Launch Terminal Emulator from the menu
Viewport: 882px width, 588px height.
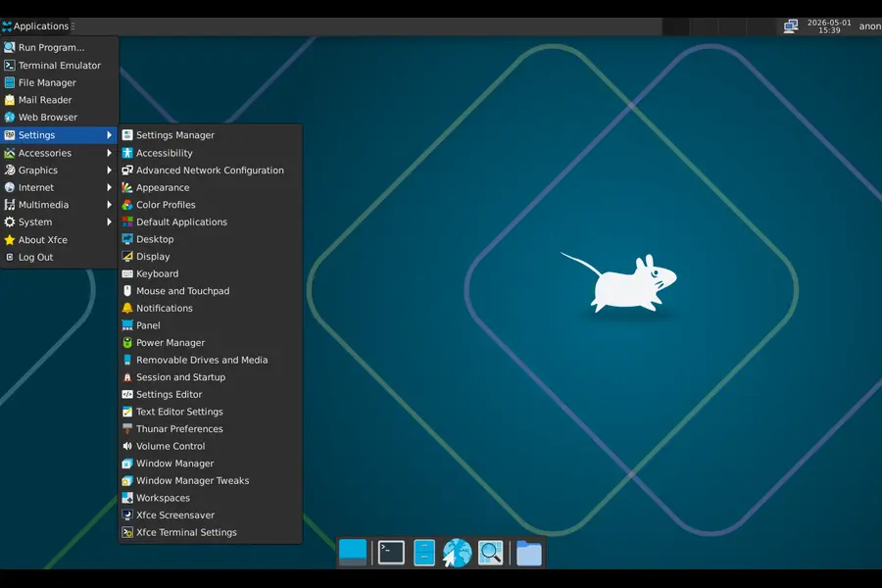59,66
